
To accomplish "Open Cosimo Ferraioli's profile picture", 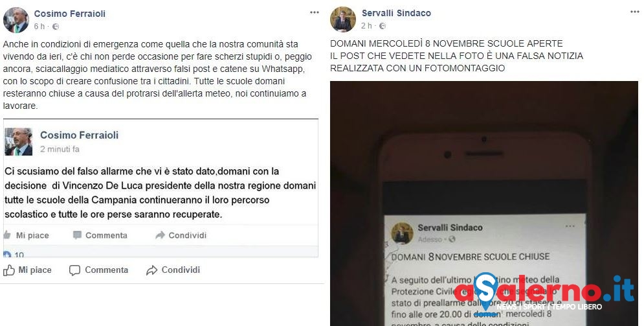I will pyautogui.click(x=16, y=19).
